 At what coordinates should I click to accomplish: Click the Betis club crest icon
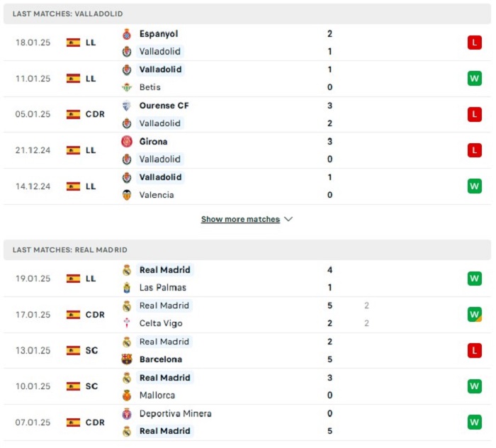pos(127,87)
